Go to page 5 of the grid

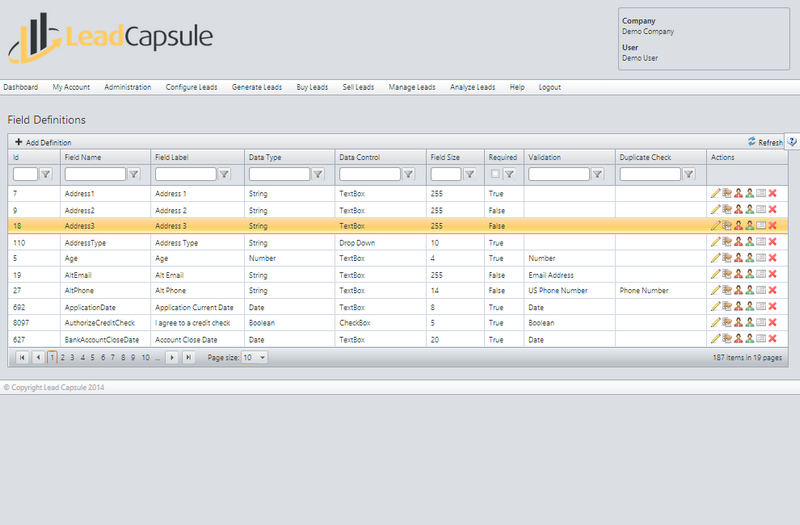point(92,358)
